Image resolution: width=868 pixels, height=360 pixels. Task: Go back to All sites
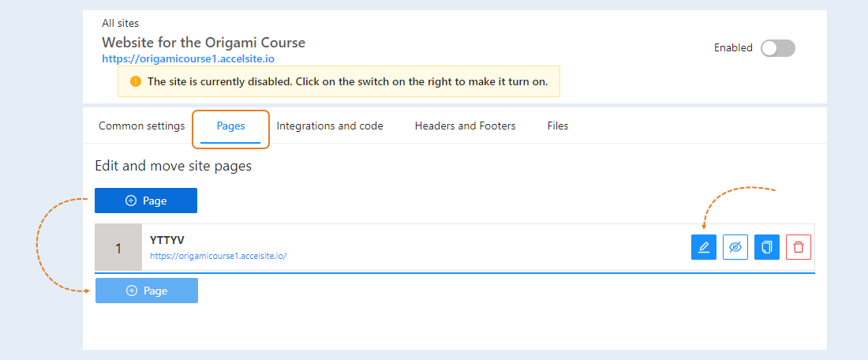[120, 23]
